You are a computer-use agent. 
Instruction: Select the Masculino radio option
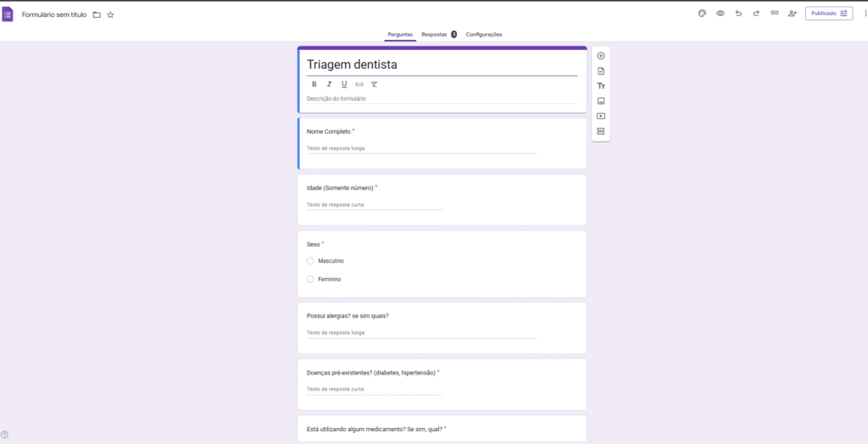[310, 261]
